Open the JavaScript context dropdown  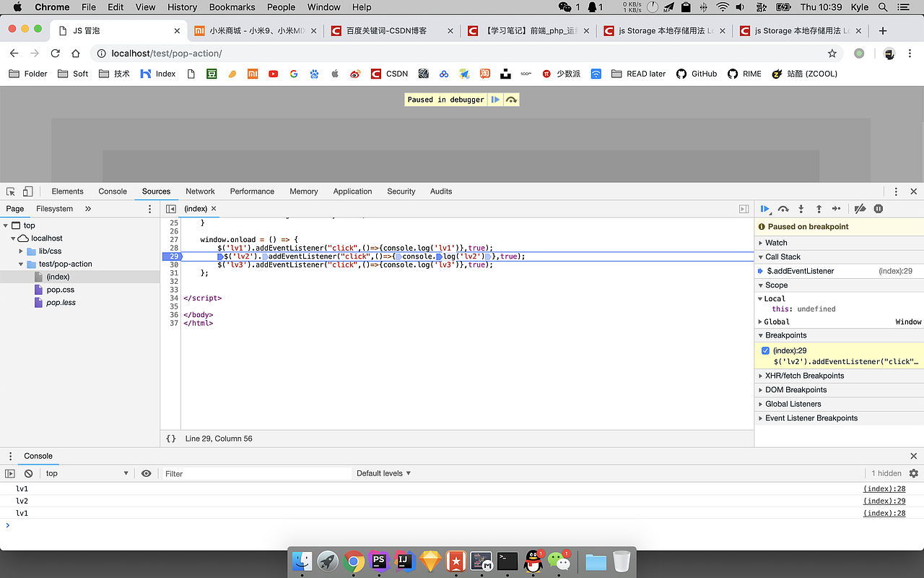[87, 473]
